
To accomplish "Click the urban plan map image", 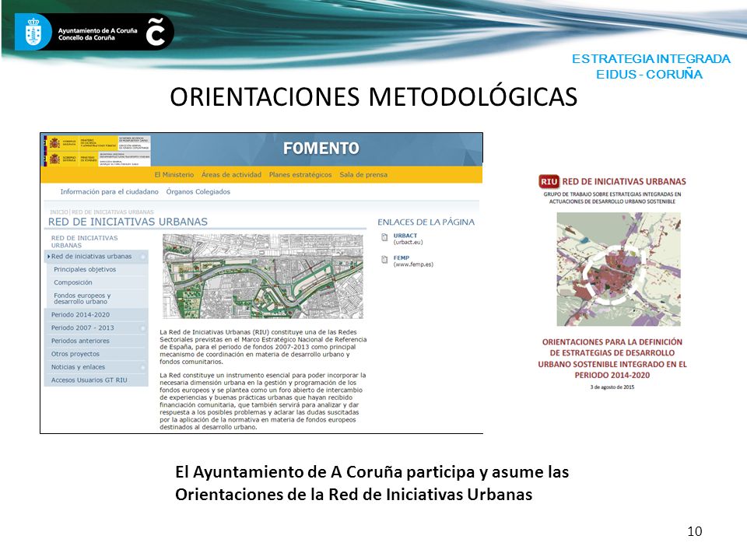I will [x=263, y=276].
